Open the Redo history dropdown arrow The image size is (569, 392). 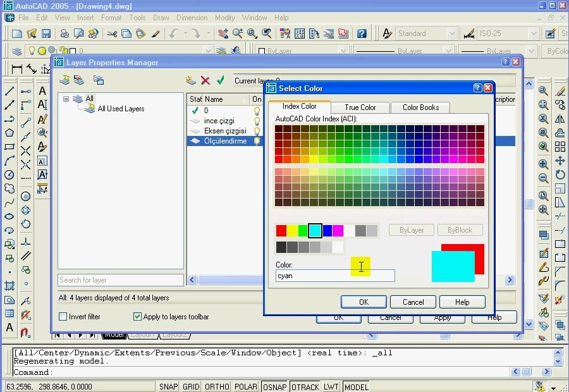[x=208, y=34]
